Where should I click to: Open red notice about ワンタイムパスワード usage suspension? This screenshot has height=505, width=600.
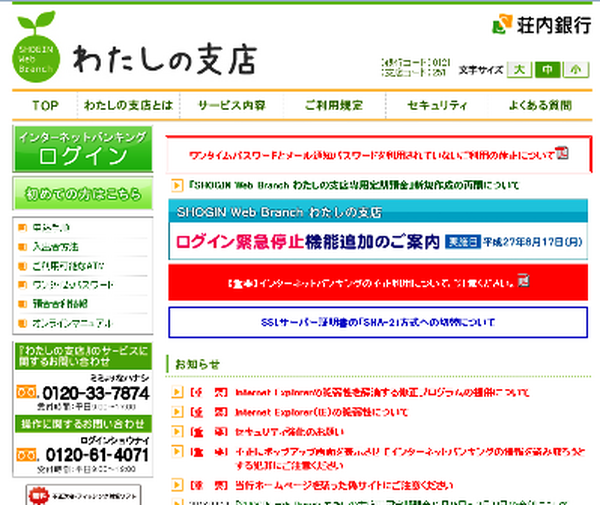[372, 155]
